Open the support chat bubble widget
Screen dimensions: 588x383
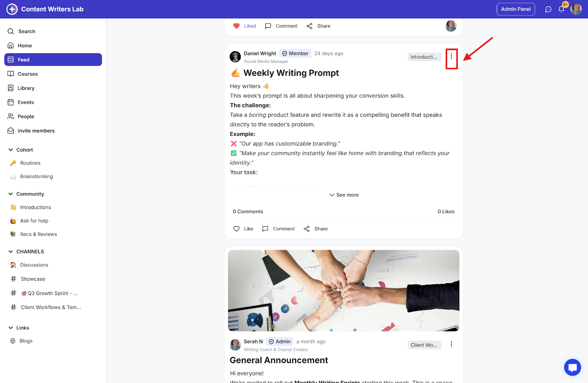coord(572,367)
